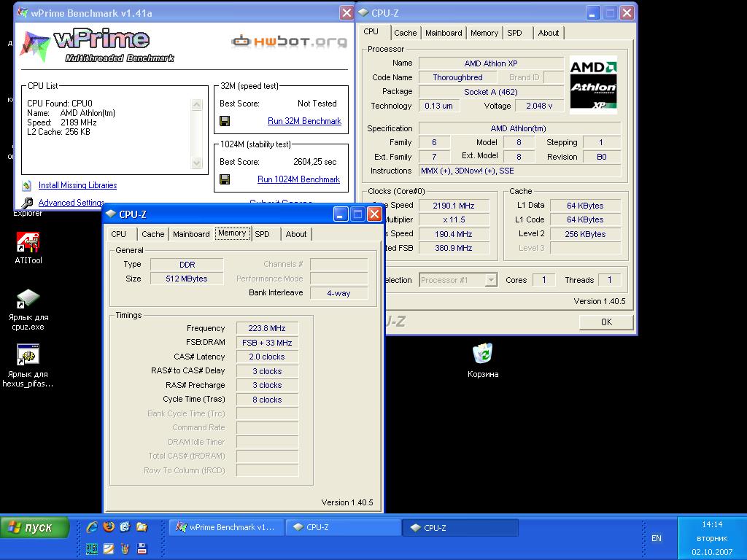The height and width of the screenshot is (560, 747).
Task: Click the notepad-style Quick Launch icon
Action: [x=109, y=548]
